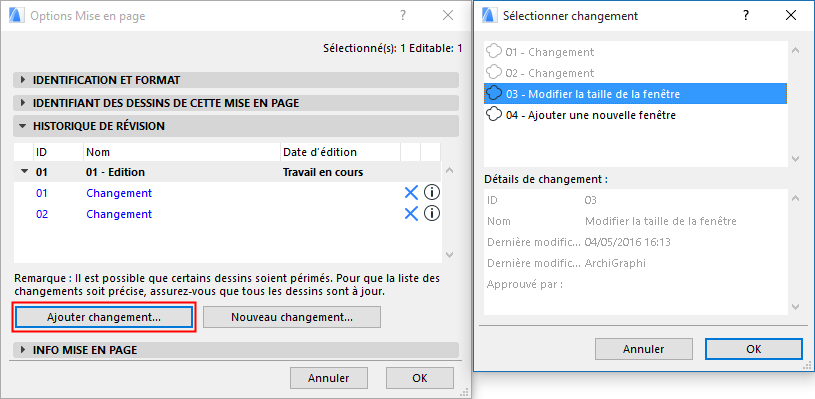This screenshot has height=399, width=815.
Task: Click the Nouveau changement... button
Action: pyautogui.click(x=292, y=317)
